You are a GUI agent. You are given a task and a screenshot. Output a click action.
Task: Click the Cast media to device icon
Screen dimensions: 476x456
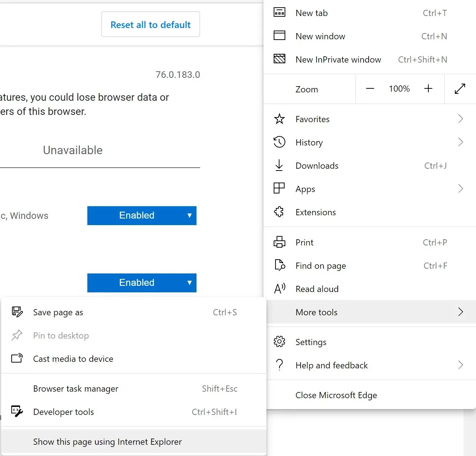coord(17,359)
